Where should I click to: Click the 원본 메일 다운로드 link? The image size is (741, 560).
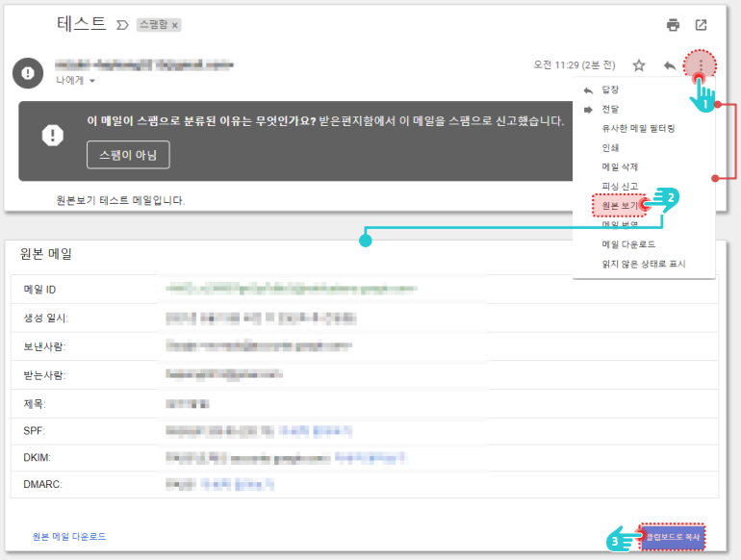(x=69, y=536)
